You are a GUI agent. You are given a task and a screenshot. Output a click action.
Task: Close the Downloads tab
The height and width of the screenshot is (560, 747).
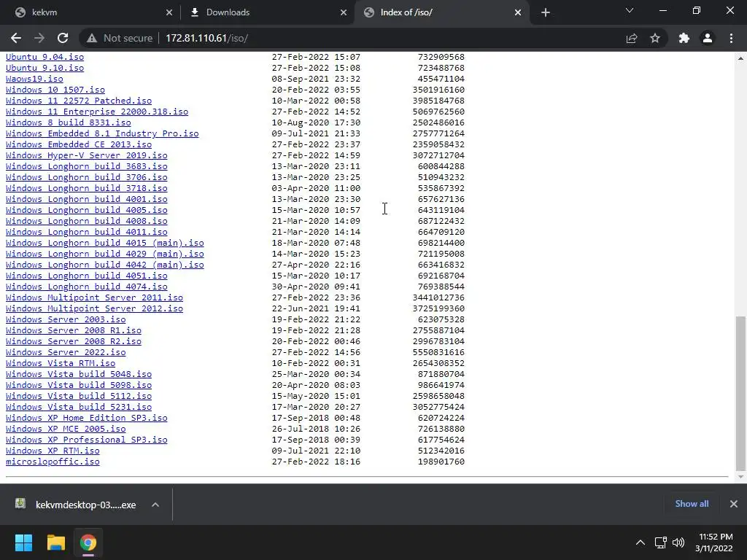344,12
